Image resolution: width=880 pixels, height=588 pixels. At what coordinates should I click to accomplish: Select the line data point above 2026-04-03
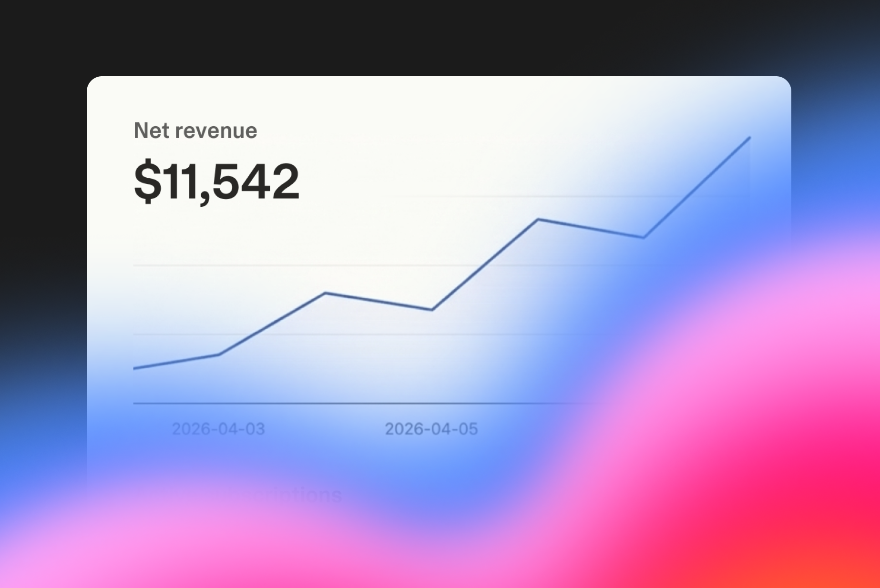coord(218,355)
